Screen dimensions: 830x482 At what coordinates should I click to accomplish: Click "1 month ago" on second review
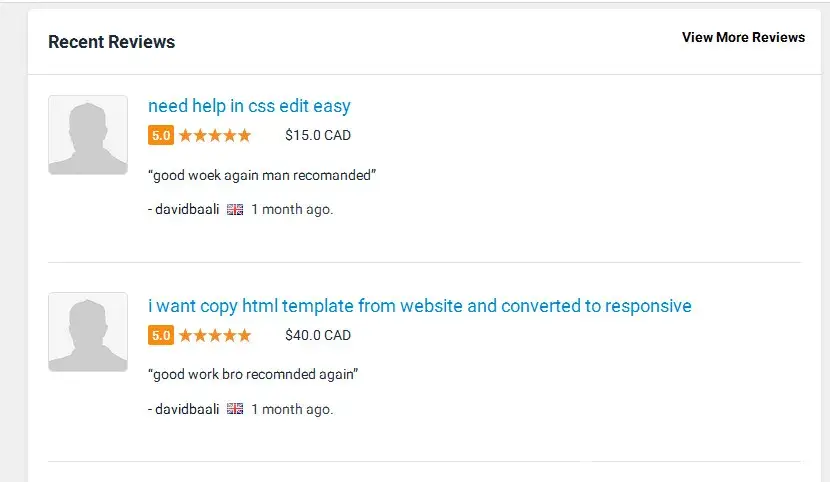[291, 409]
